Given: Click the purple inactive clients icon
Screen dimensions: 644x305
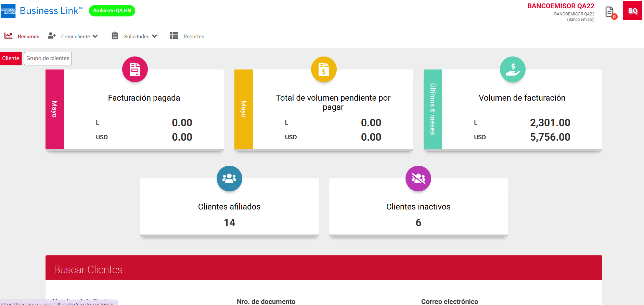Looking at the screenshot, I should pyautogui.click(x=418, y=178).
